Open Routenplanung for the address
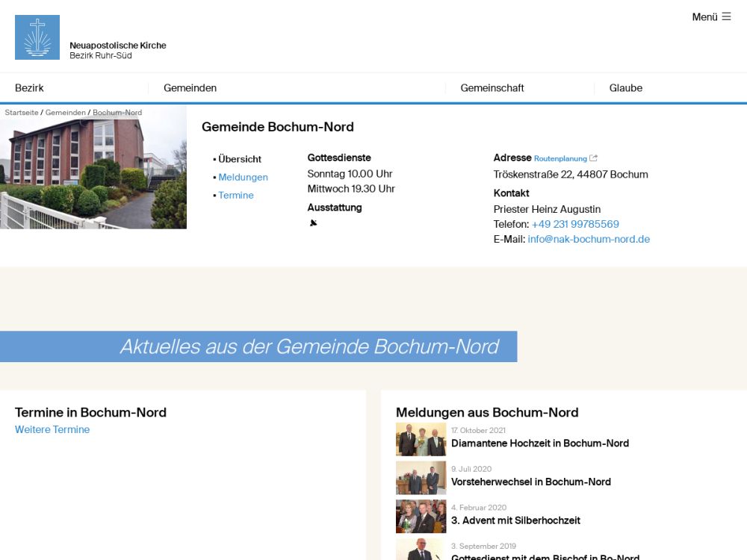 (x=560, y=158)
